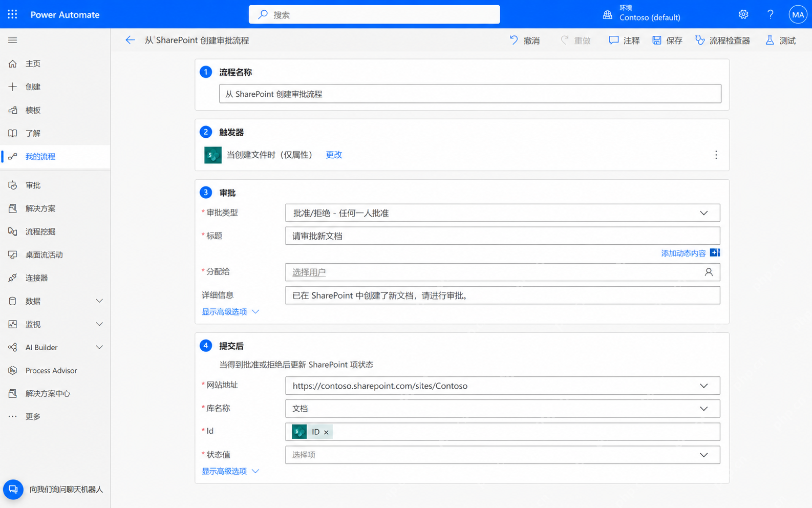Go back using the arrow icon

click(x=130, y=40)
